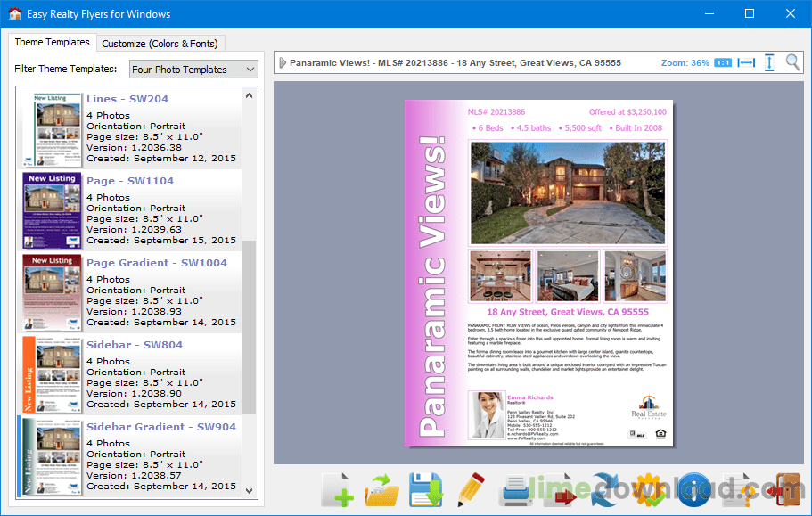Click the template list scroll up arrow
The height and width of the screenshot is (516, 812).
(x=249, y=95)
